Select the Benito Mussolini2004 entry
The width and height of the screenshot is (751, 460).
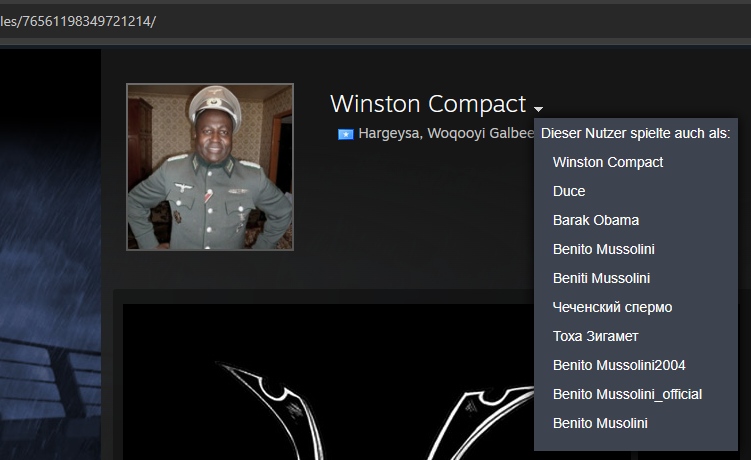pyautogui.click(x=619, y=365)
